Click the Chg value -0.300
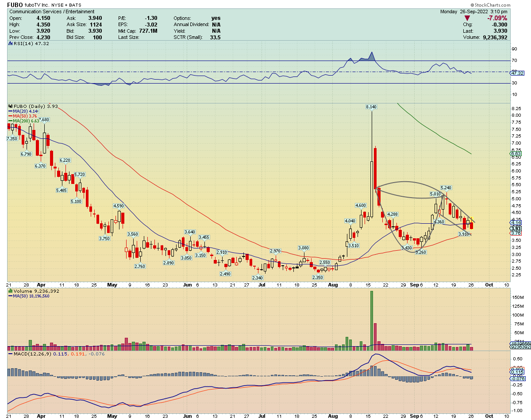Screen dimensions: 531x420 499,25
